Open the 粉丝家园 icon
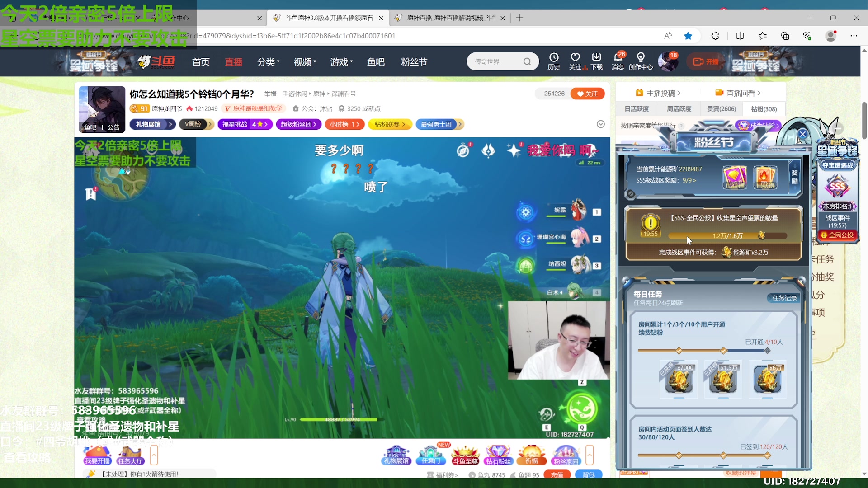The image size is (868, 488). point(566,455)
